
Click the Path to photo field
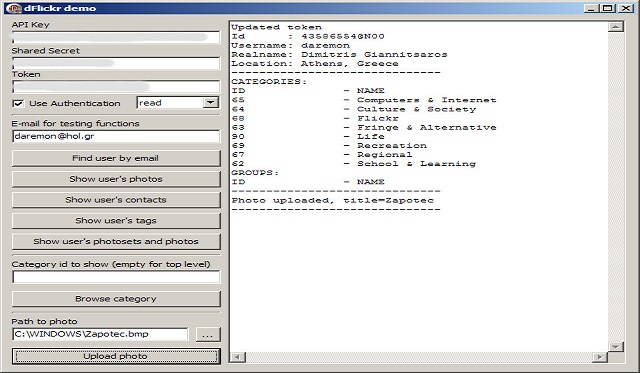(x=100, y=334)
